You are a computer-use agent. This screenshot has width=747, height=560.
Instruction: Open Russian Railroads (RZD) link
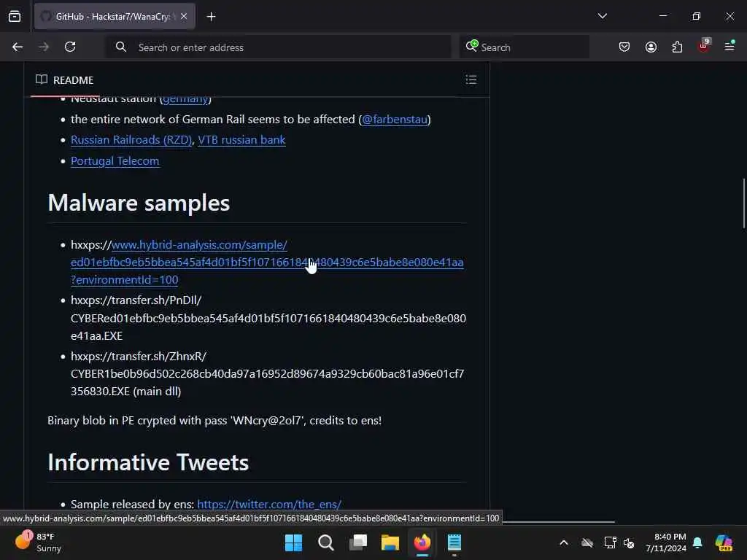[131, 140]
